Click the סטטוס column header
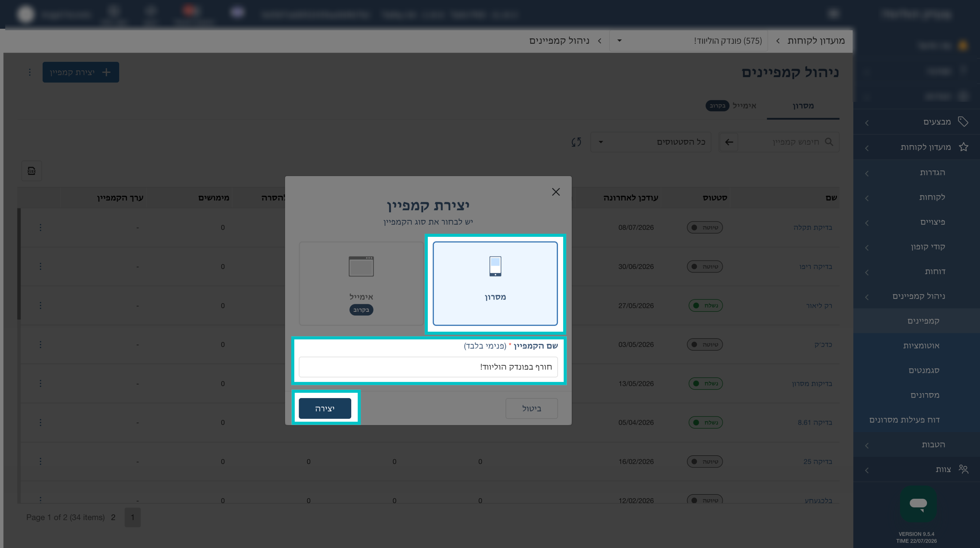The width and height of the screenshot is (980, 548). click(x=715, y=198)
